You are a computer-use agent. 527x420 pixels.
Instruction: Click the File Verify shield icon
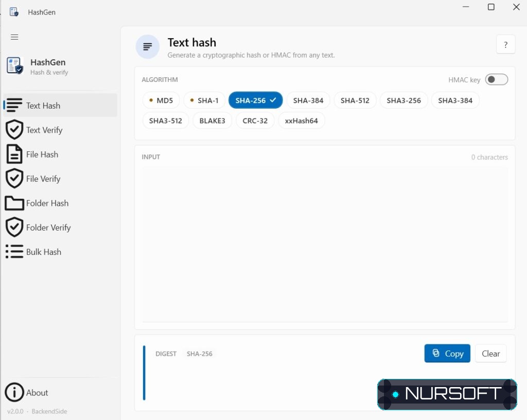[14, 179]
